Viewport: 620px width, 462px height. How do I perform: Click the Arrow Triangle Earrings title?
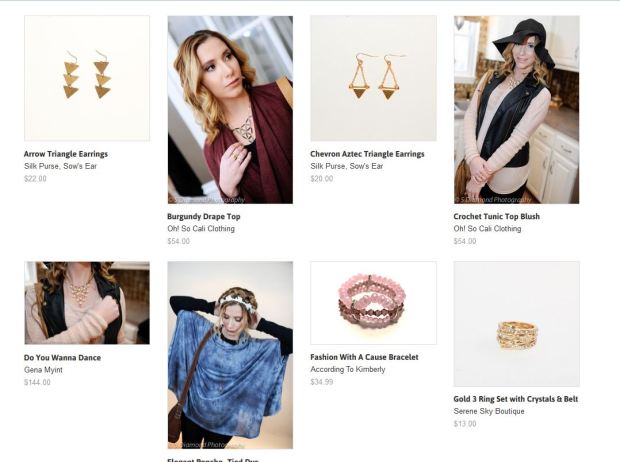(66, 154)
